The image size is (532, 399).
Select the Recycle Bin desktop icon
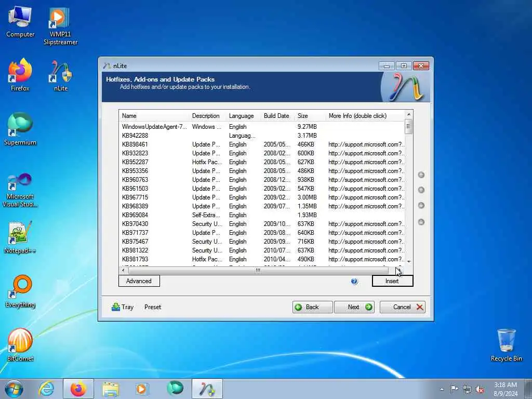506,345
